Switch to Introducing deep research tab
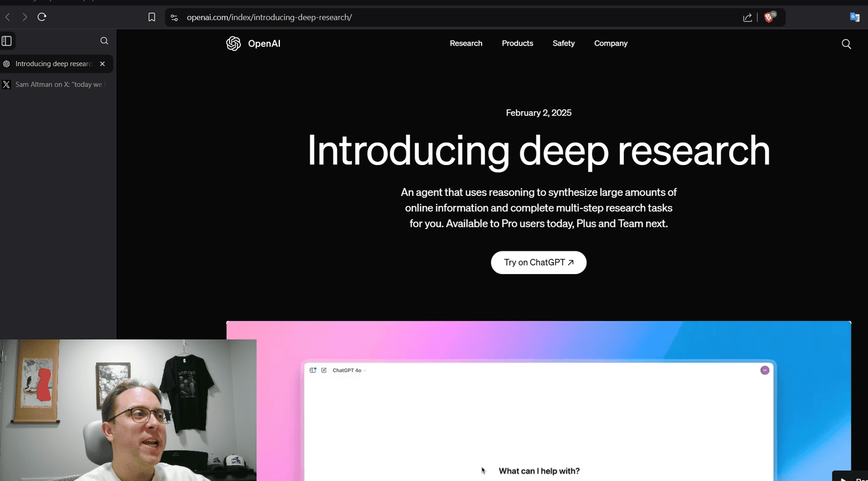The height and width of the screenshot is (481, 868). [x=53, y=64]
